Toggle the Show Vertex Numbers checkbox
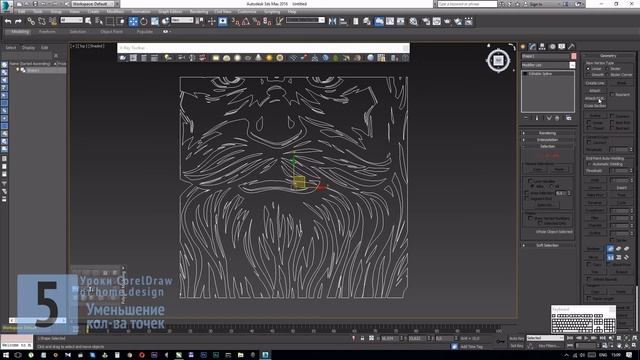Screen dimensions: 640x360 coord(530,218)
